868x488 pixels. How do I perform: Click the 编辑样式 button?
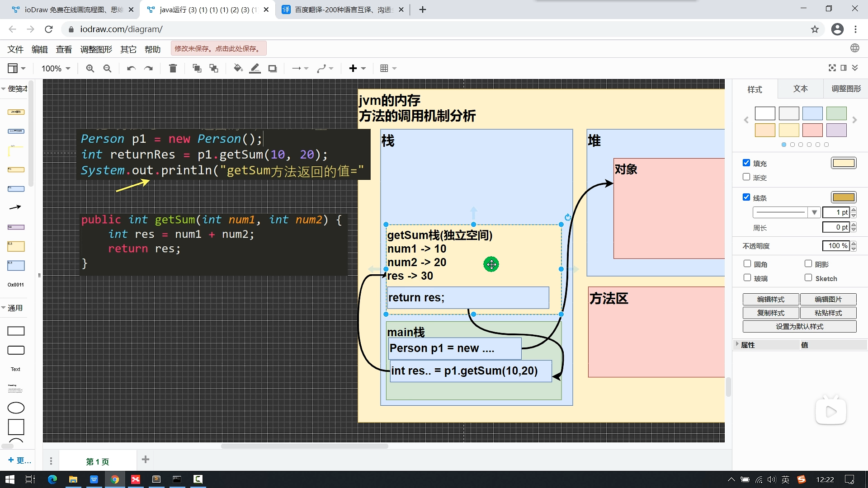(x=771, y=299)
